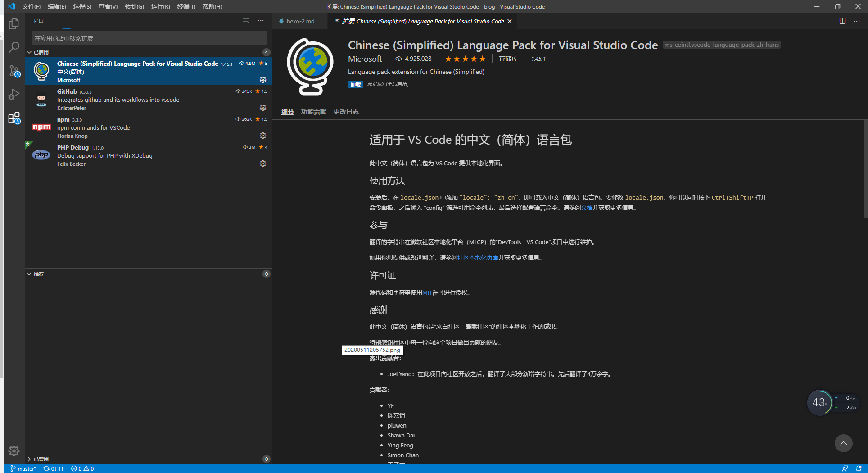Open the 帮助(H) menu
Screen dimensions: 868x473
click(212, 6)
